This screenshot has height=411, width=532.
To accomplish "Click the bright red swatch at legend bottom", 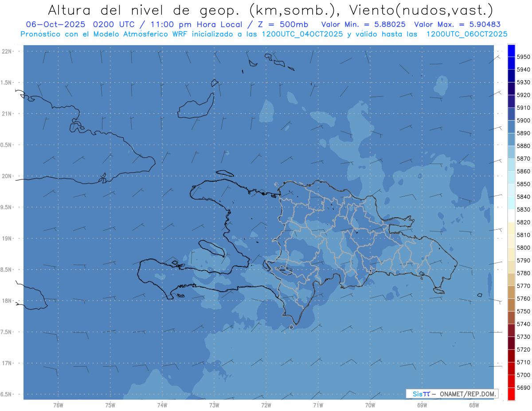I will (511, 394).
